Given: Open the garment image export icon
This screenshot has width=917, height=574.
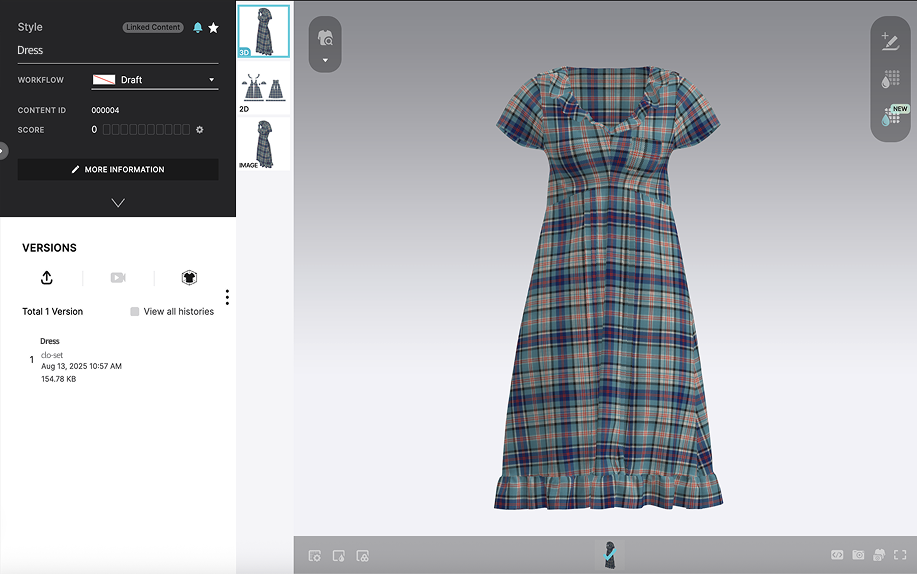Looking at the screenshot, I should click(879, 555).
